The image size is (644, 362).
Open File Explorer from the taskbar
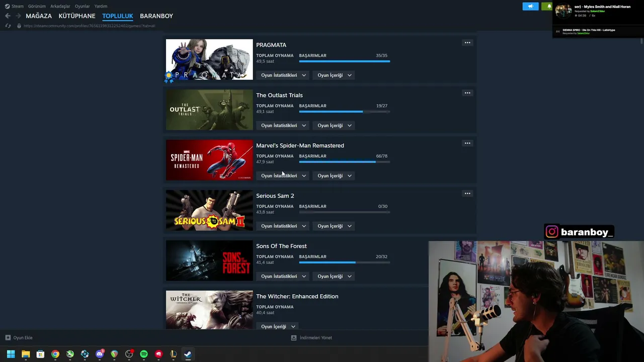[x=26, y=354]
